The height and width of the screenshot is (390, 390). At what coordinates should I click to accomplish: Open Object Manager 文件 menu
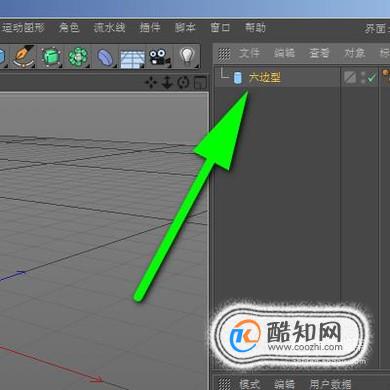click(x=249, y=53)
